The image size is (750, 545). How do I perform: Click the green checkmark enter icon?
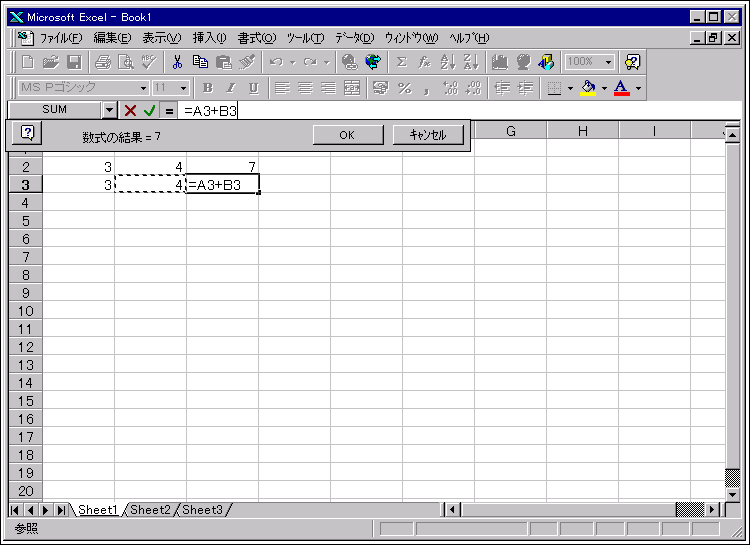click(x=149, y=110)
